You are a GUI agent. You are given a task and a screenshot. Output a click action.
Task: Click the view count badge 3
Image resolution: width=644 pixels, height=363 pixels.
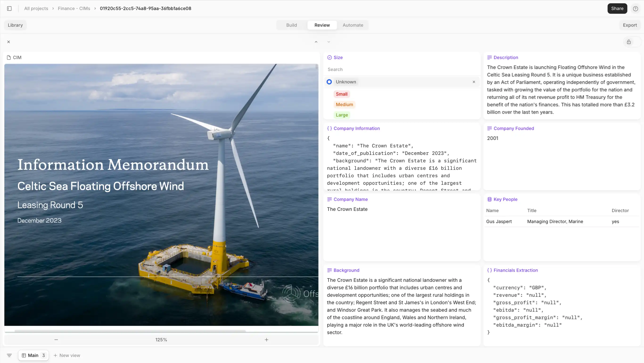coord(44,355)
